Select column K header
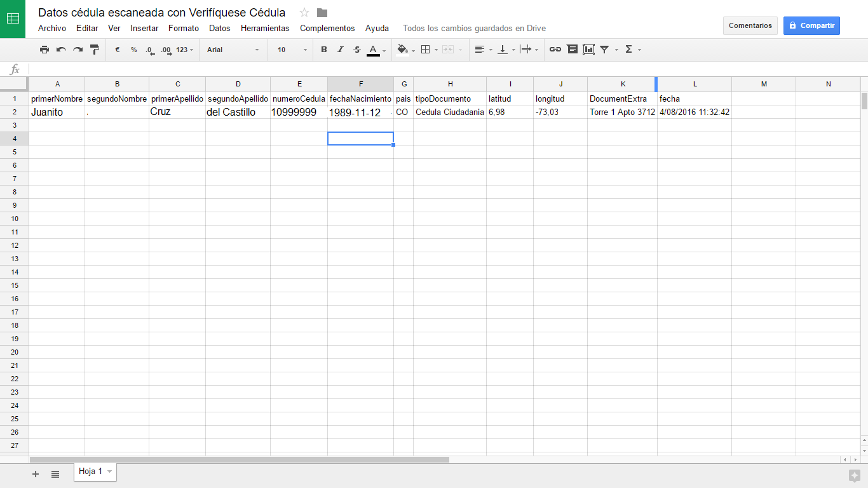The width and height of the screenshot is (868, 488). [x=623, y=84]
